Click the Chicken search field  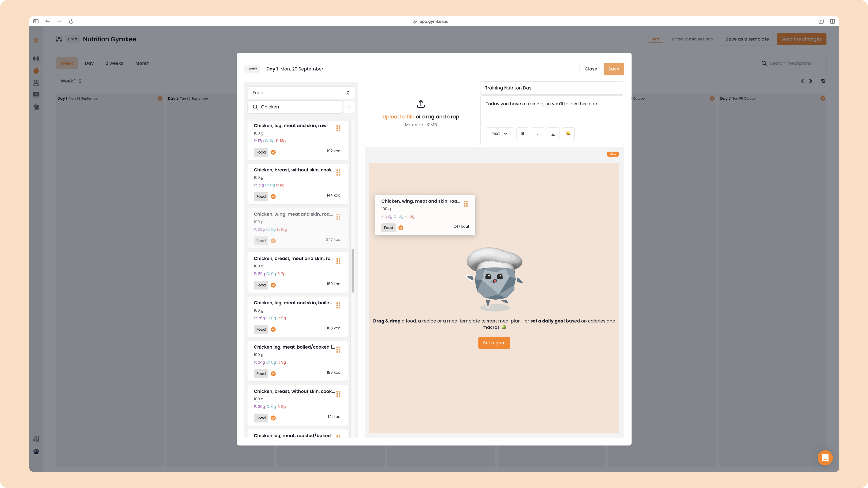click(295, 107)
